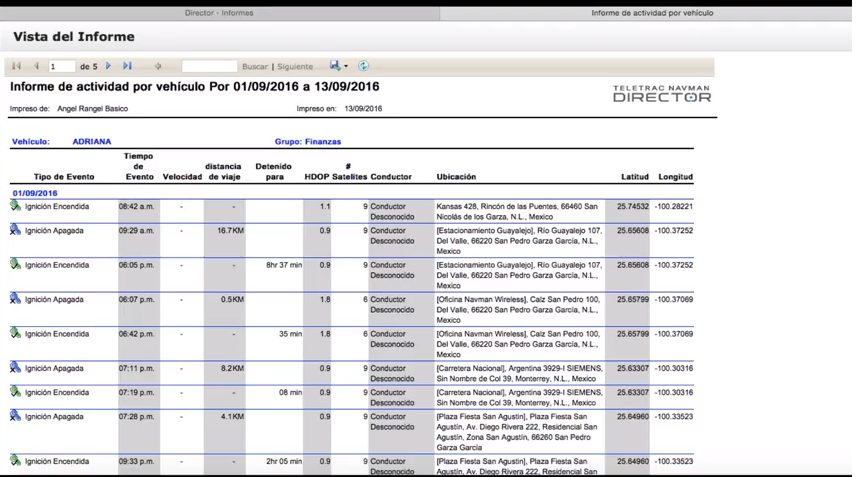Focus the report search text box
This screenshot has height=477, width=857.
point(209,67)
